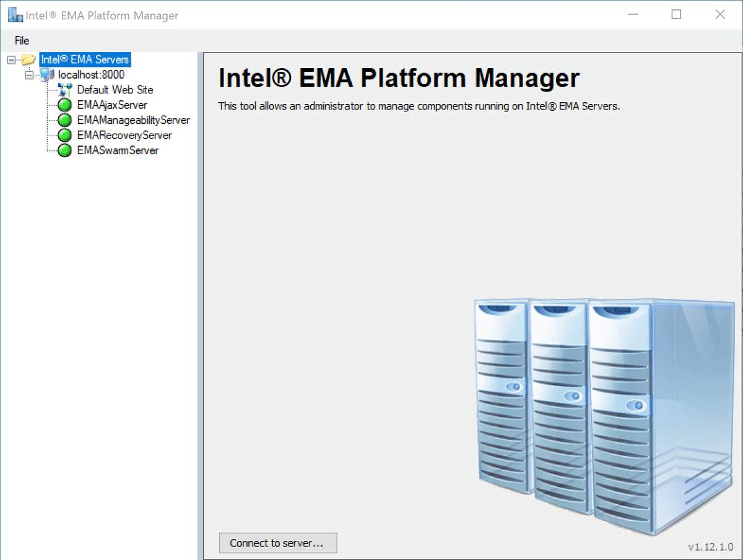Screen dimensions: 743x560
Task: Select Default Web Site in the tree
Action: [115, 90]
